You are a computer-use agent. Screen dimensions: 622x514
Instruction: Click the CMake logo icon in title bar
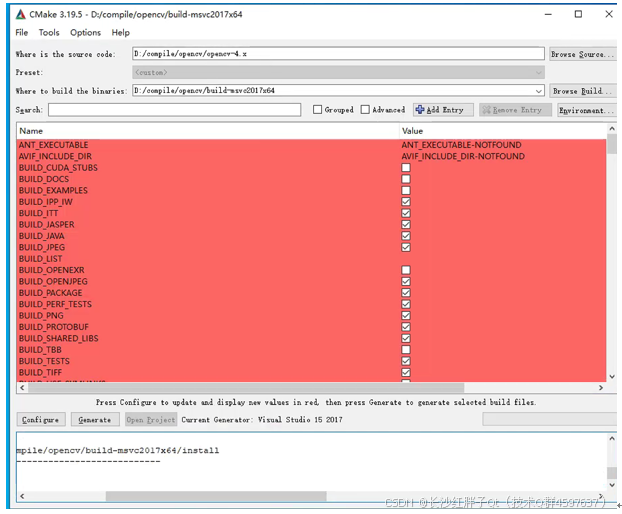20,14
